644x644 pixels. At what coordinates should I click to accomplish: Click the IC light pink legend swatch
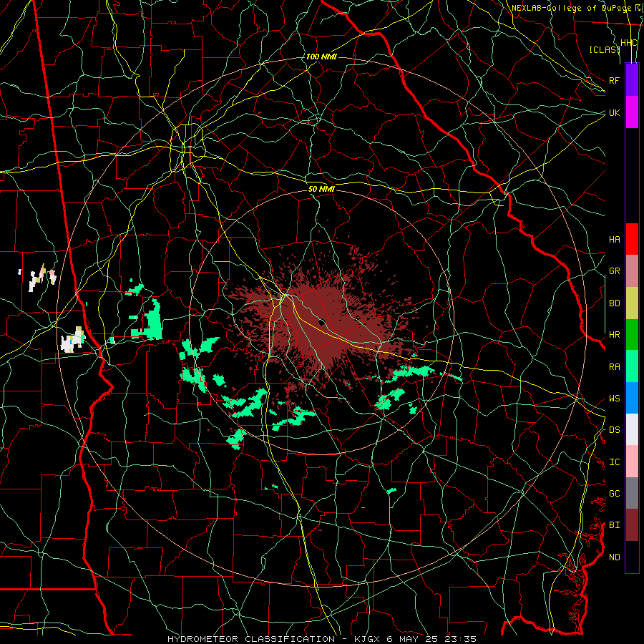[x=632, y=462]
